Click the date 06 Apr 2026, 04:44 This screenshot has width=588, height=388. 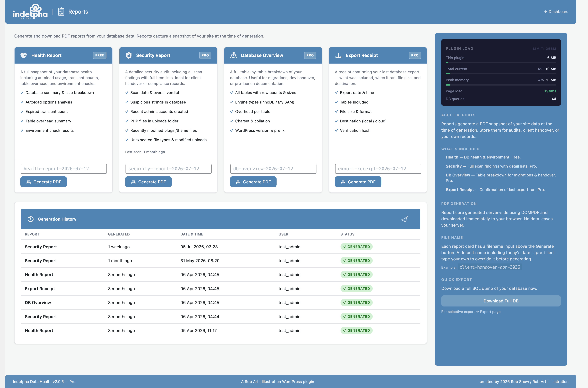(200, 317)
